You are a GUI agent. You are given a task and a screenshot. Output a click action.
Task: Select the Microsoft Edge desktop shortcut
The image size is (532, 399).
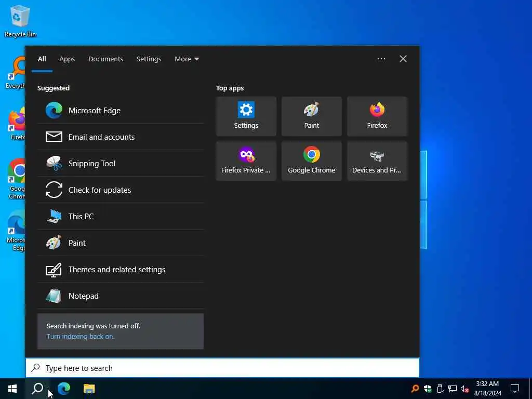coord(16,231)
